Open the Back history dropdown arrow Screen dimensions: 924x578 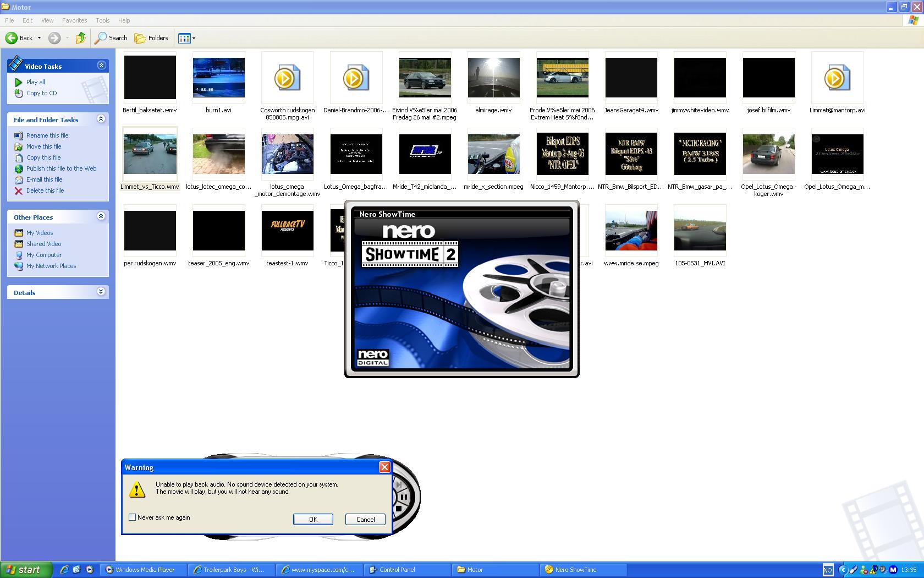pos(39,38)
